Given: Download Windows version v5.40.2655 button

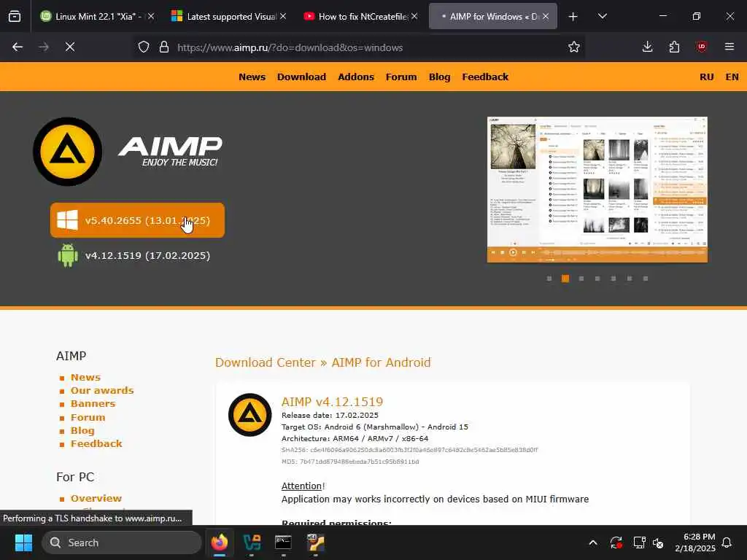Looking at the screenshot, I should tap(137, 220).
